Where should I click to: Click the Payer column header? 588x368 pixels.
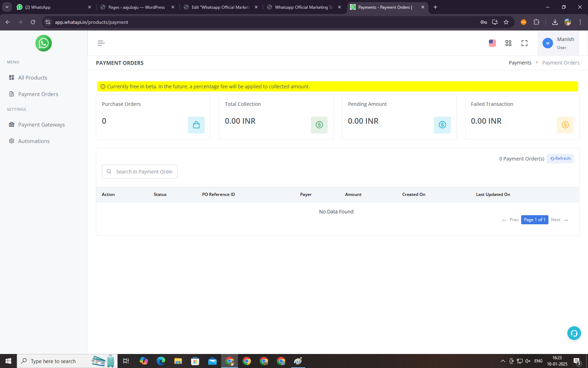point(306,195)
